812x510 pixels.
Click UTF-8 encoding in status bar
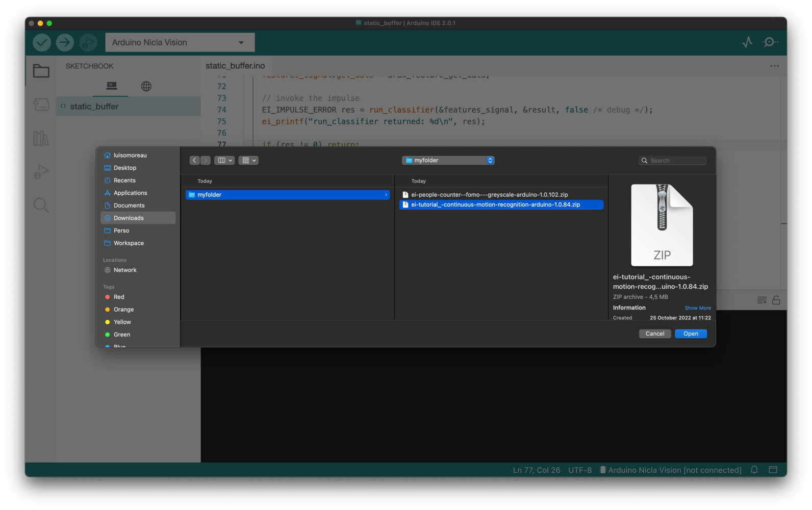coord(580,470)
